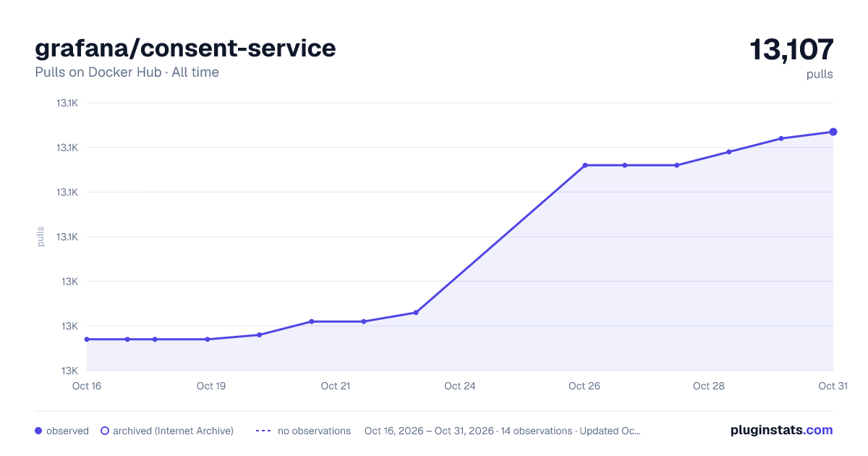
Task: Click the "Pulls on Docker Hub · All time" subtitle
Action: pos(127,72)
